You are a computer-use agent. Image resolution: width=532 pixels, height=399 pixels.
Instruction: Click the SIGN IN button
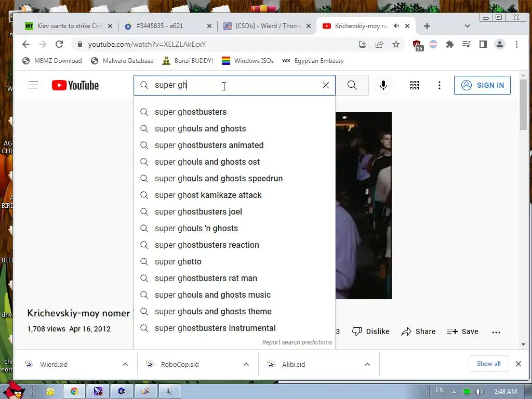coord(482,85)
